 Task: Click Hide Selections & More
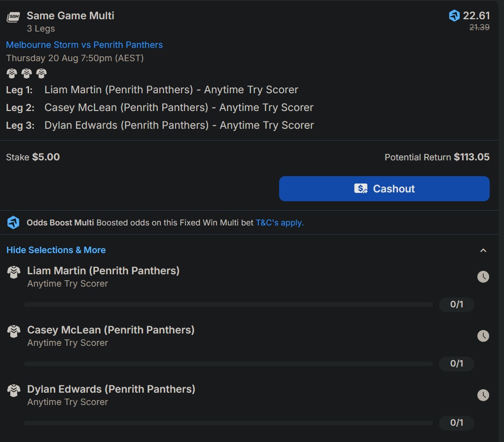coord(56,250)
